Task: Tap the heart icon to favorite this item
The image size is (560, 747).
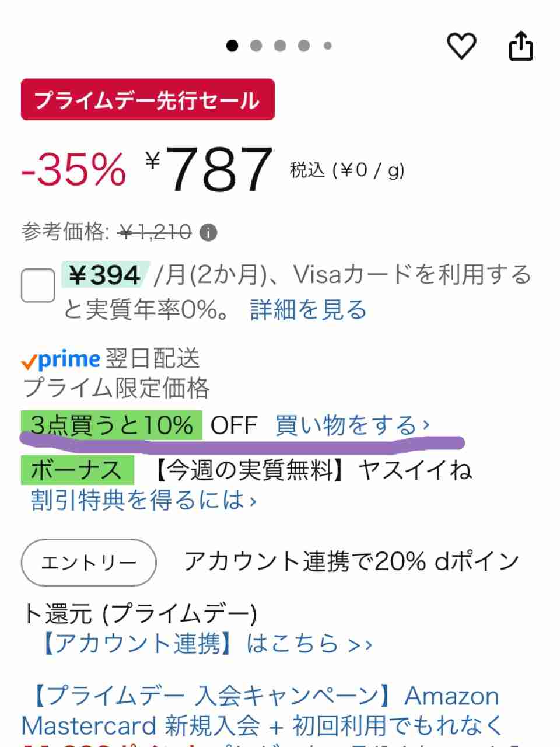Action: click(463, 46)
